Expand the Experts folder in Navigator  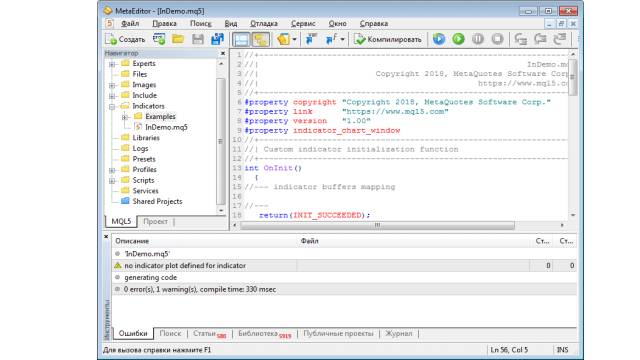tap(112, 64)
